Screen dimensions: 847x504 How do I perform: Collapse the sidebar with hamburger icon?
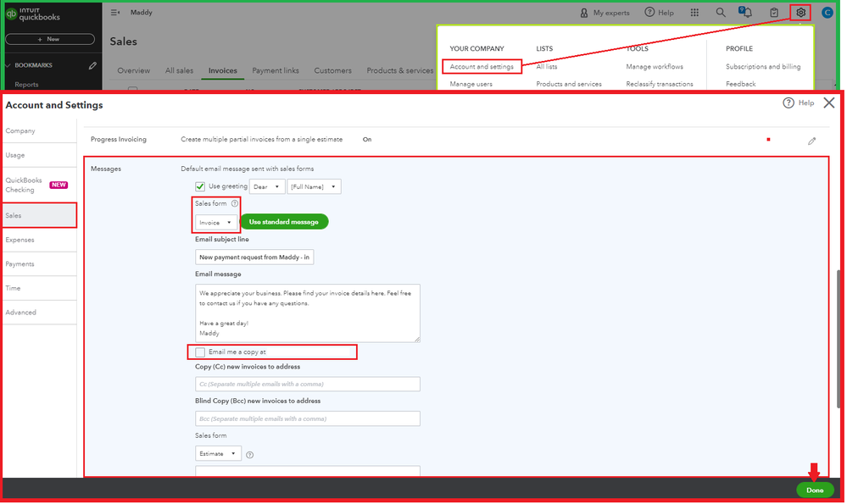pos(115,13)
